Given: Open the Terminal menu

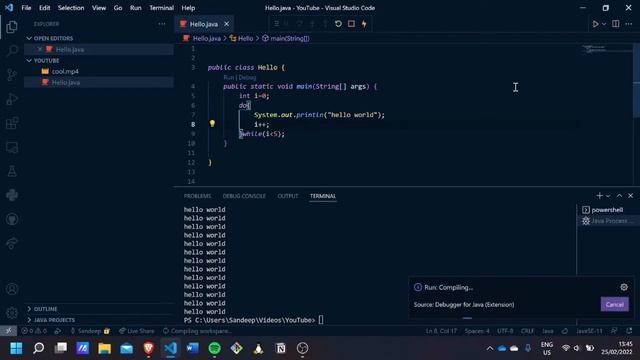Looking at the screenshot, I should tap(161, 8).
